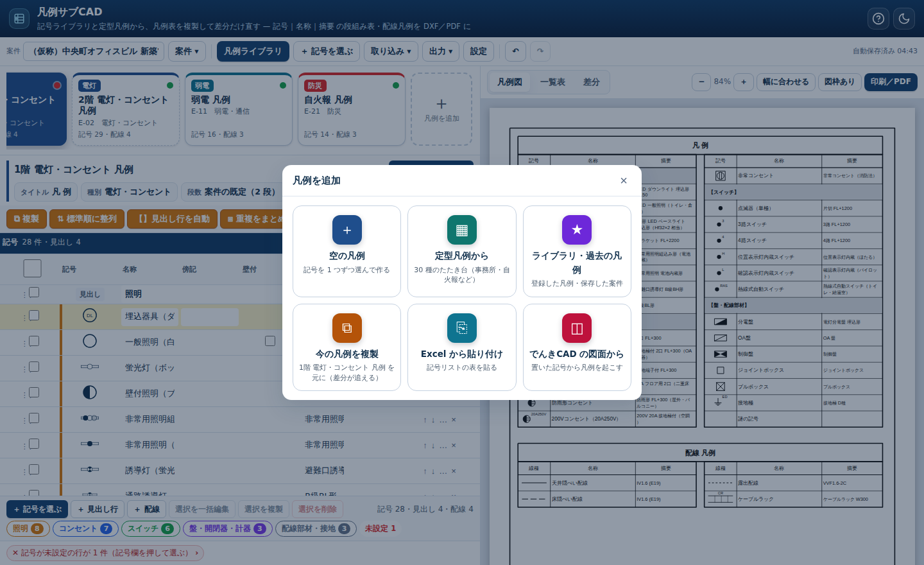Screen dimensions: 924x565
Task: Click the green grid icon for 定型凡例から
Action: click(462, 230)
